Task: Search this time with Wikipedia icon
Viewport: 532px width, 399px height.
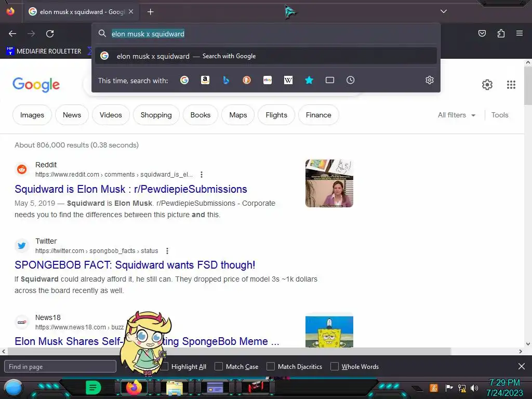Action: coord(288,80)
